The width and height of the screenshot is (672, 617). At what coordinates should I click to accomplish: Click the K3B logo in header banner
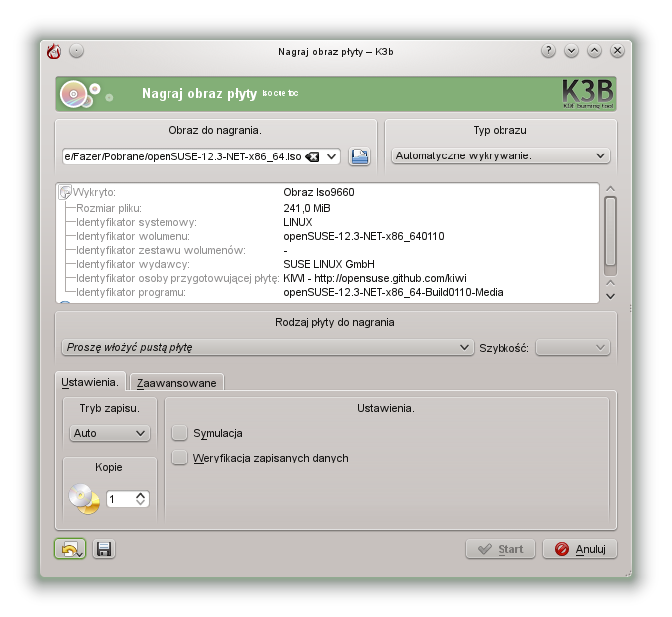(586, 94)
